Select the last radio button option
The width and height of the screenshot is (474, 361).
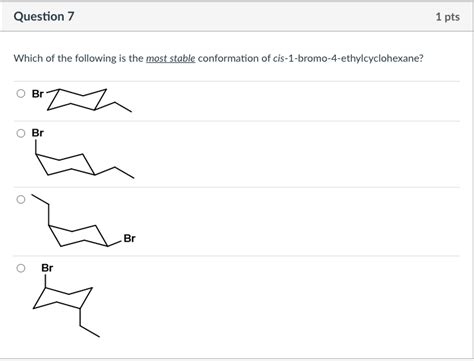click(21, 268)
